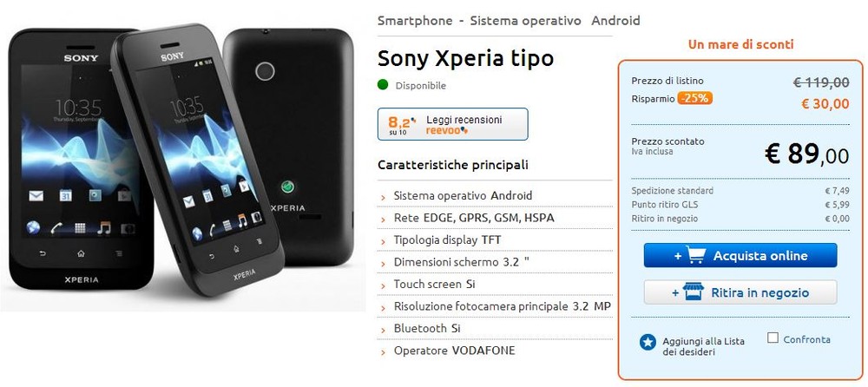Choose the Ritira in negozio button

pyautogui.click(x=740, y=292)
